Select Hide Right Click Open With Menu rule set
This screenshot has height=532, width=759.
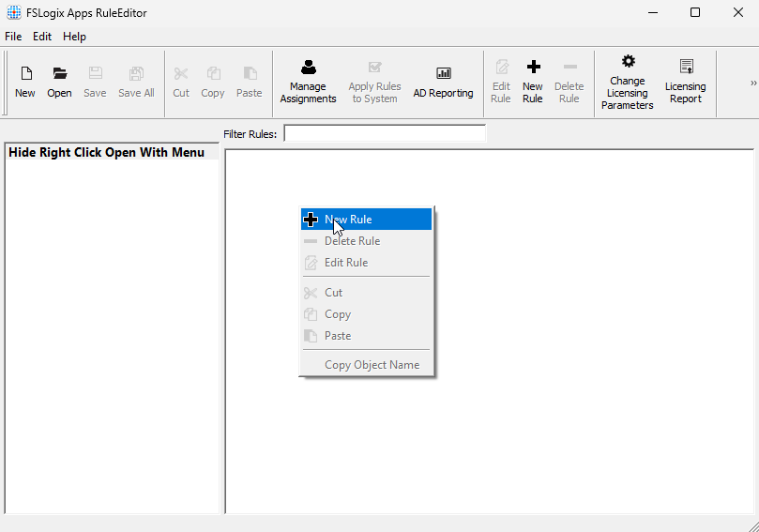(106, 152)
